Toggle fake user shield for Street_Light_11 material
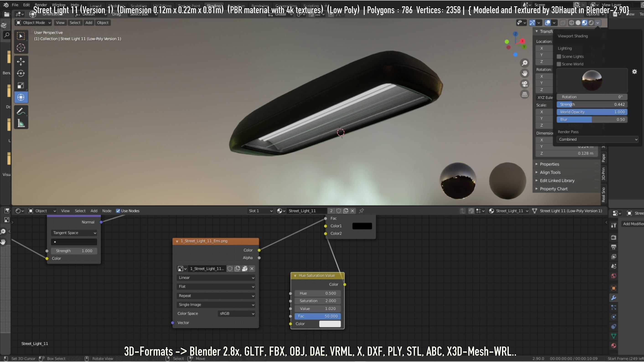The width and height of the screenshot is (644, 362). (339, 211)
